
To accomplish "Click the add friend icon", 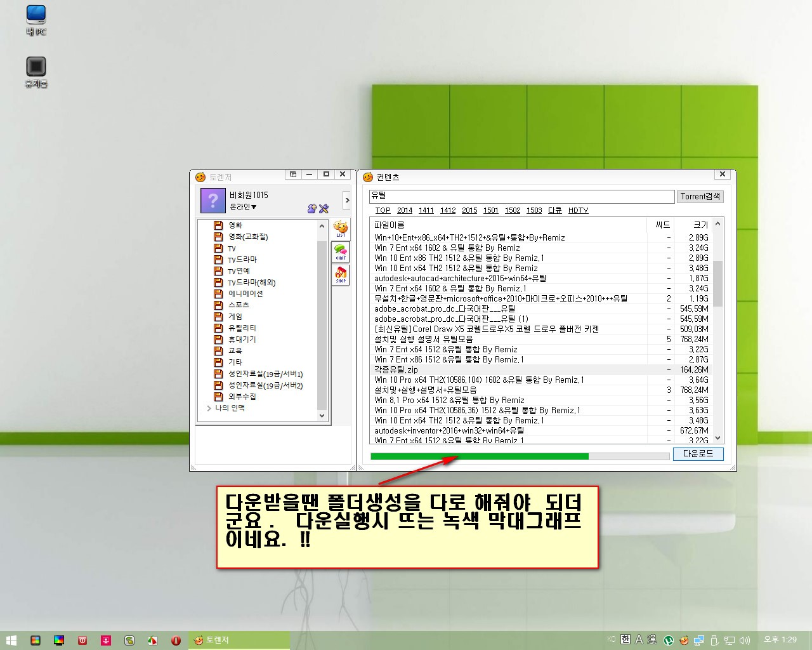I will (x=312, y=208).
